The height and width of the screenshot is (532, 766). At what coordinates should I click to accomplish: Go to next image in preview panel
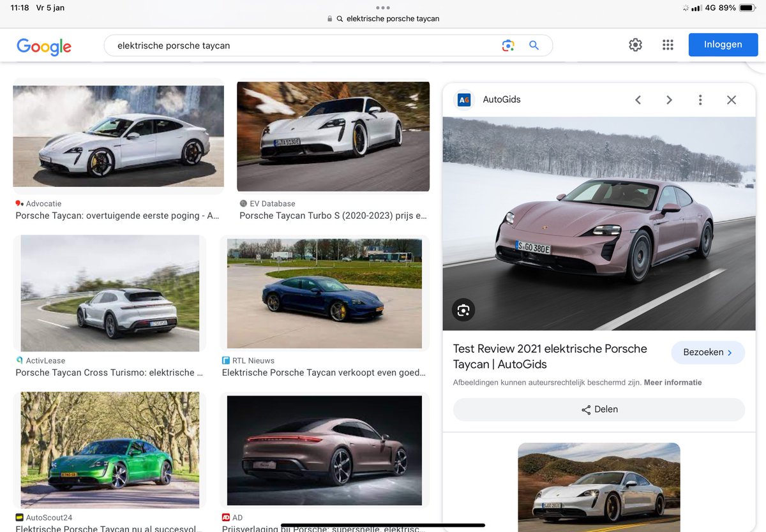[669, 100]
